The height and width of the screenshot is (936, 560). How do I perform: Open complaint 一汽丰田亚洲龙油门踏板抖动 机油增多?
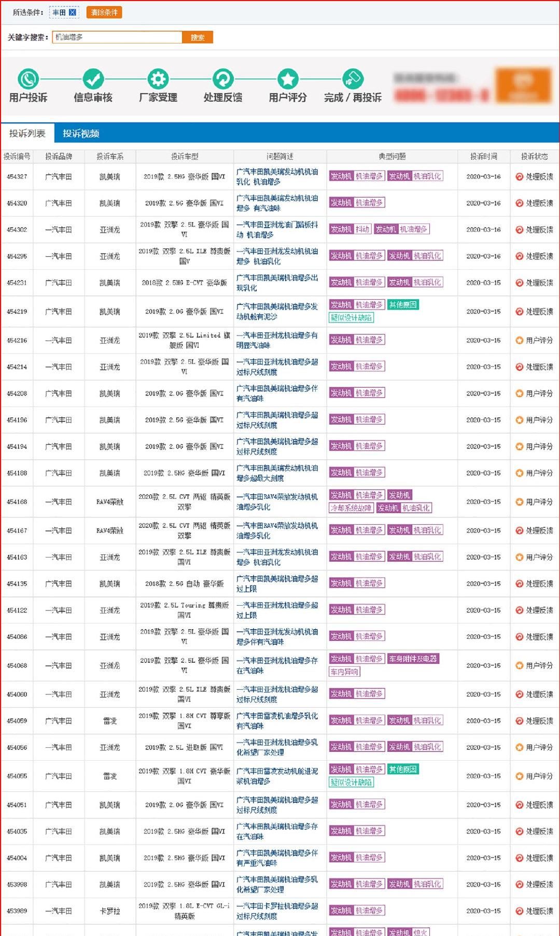(x=277, y=229)
